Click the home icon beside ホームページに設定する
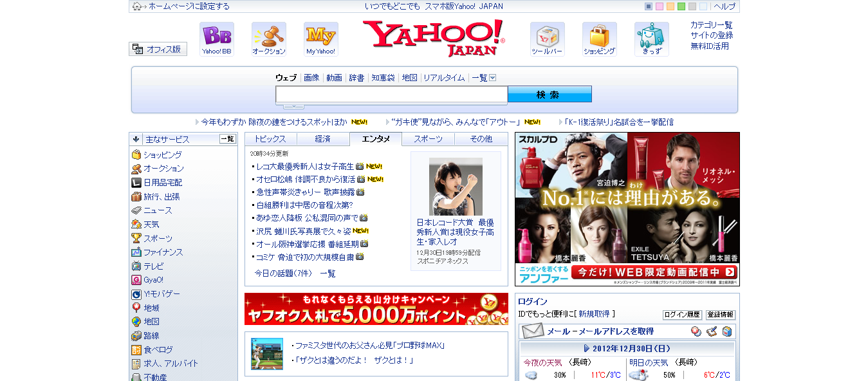Screen dimensions: 868x381 tap(137, 6)
